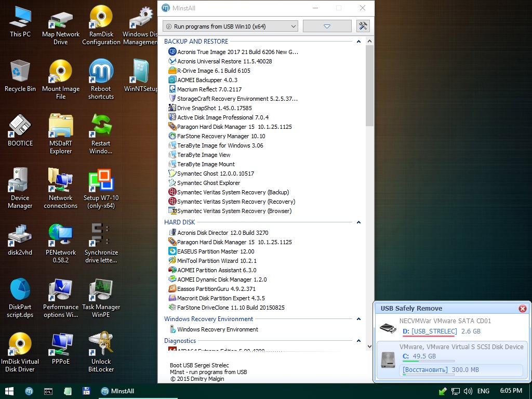Run Drive SnapShot 1.45.0.17585
Viewport: 532px width, 399px height.
210,108
